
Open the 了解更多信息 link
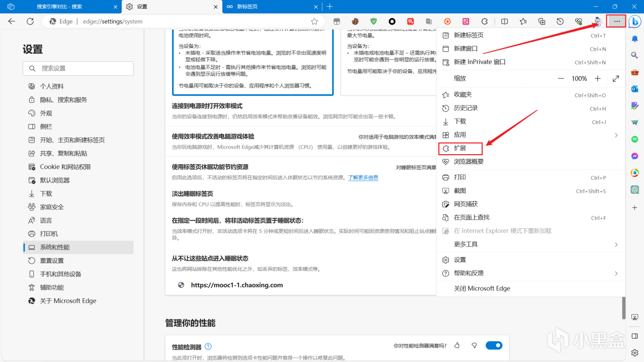pyautogui.click(x=363, y=178)
